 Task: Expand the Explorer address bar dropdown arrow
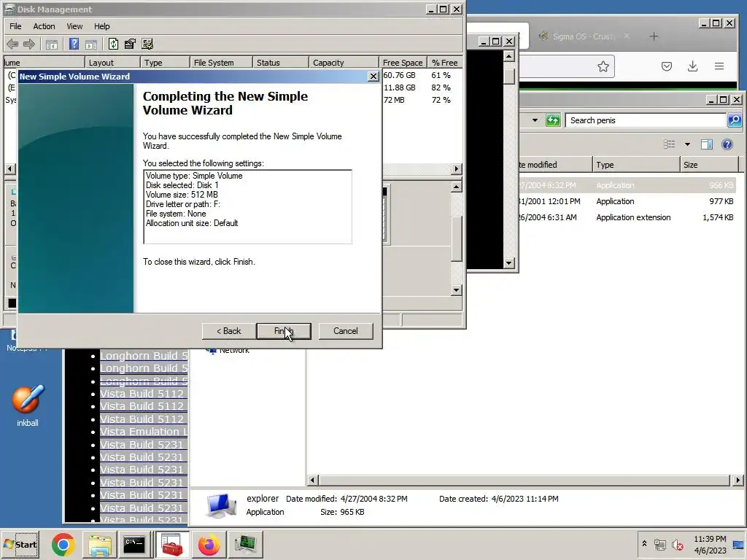coord(535,120)
